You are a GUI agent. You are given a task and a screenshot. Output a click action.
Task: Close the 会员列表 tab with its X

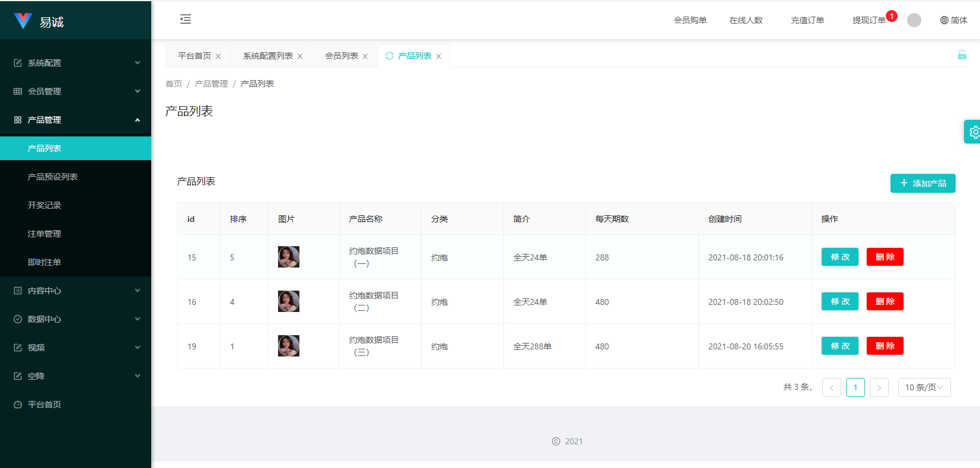(365, 56)
